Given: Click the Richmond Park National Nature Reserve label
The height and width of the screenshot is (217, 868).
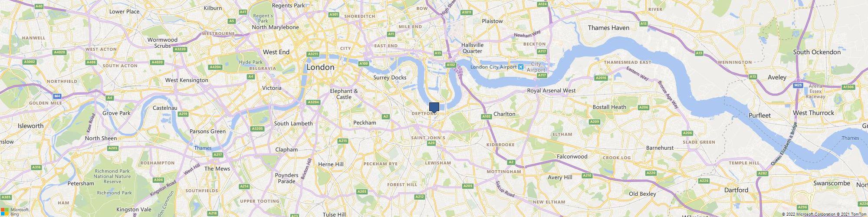Looking at the screenshot, I should pos(112,176).
